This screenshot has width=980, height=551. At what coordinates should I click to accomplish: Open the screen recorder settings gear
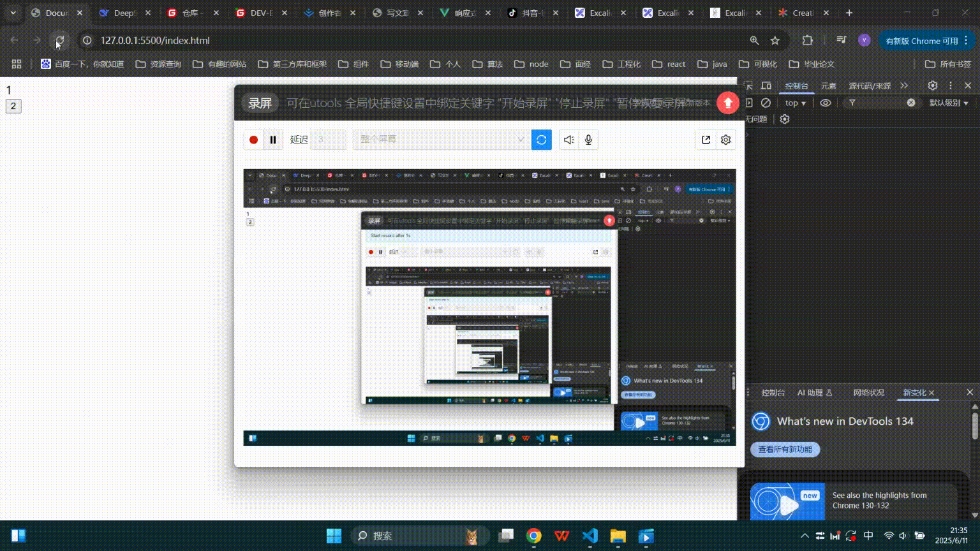pyautogui.click(x=725, y=140)
